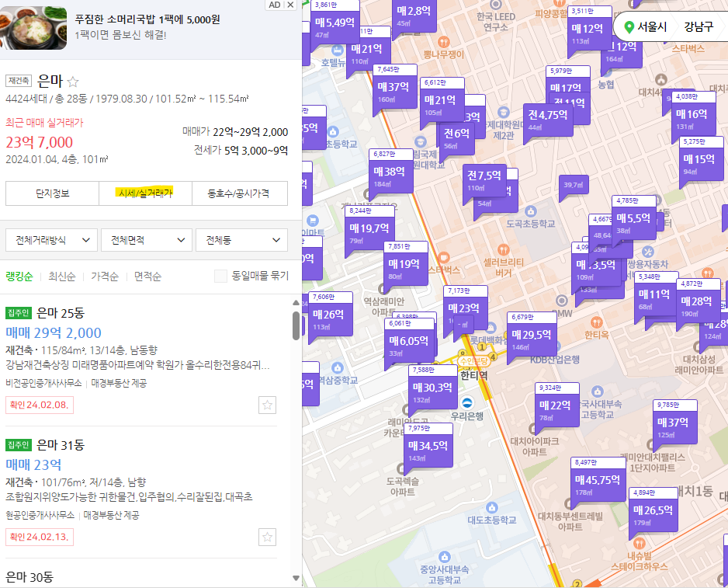The height and width of the screenshot is (588, 728).
Task: Click 중앙사대부속 고등학교 school icon
Action: [x=444, y=557]
